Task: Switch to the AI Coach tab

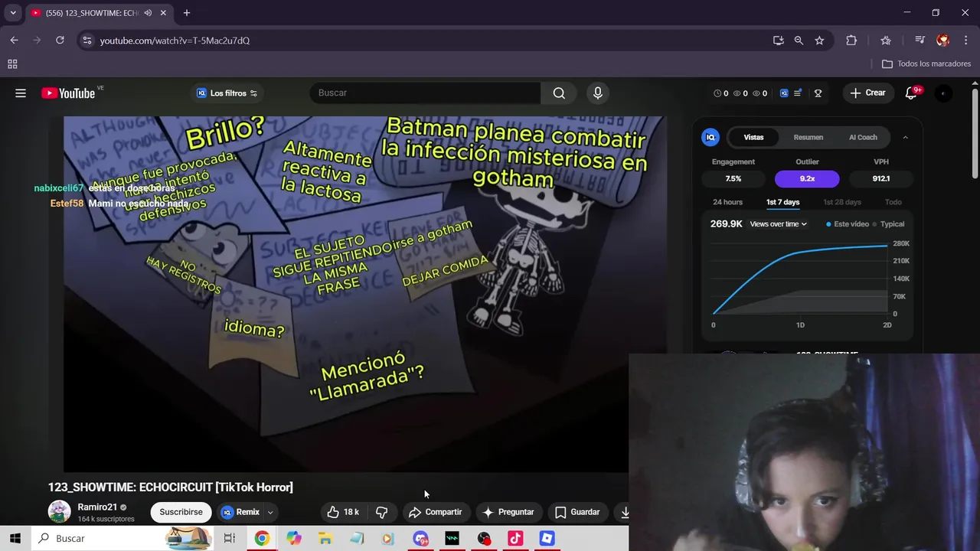Action: 863,137
